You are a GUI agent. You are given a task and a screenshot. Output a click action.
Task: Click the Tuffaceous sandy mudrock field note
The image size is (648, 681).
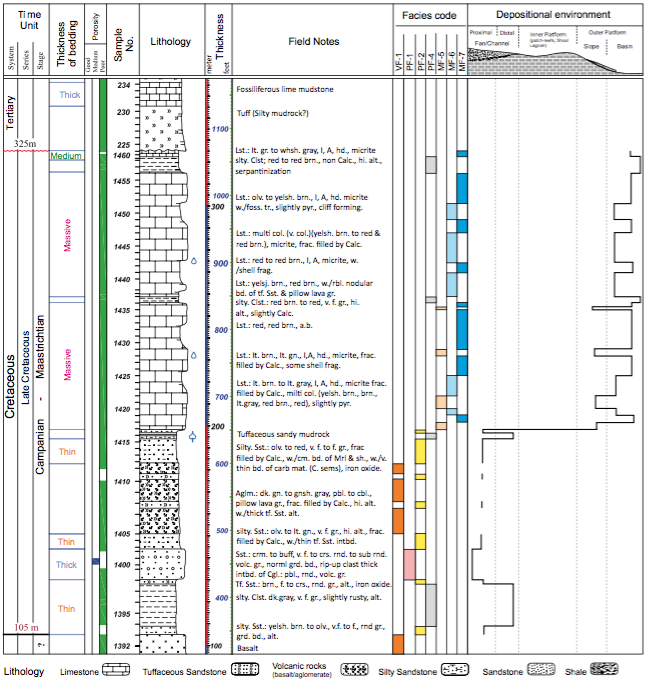tap(282, 434)
